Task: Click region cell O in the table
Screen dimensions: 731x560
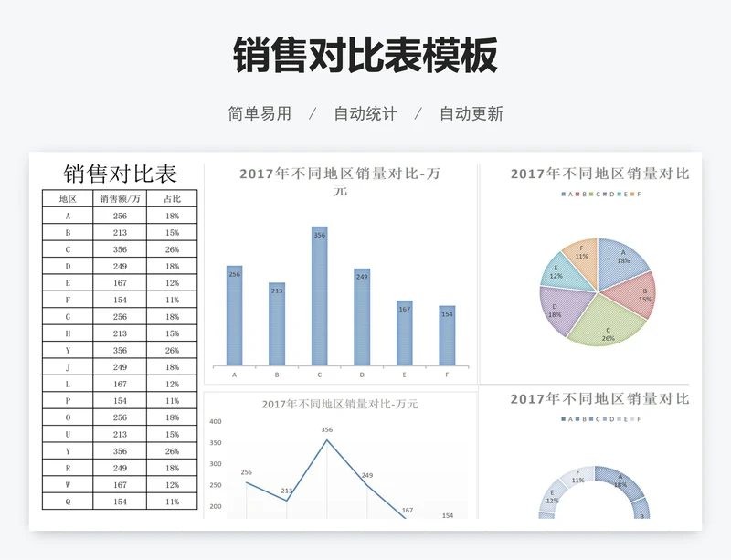Action: point(68,417)
